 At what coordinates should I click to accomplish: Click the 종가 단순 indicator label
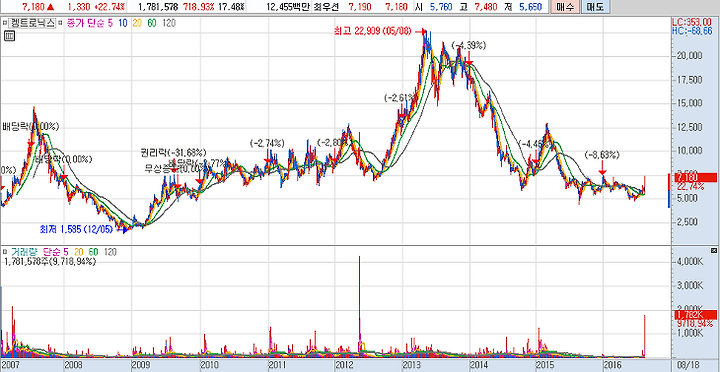86,23
